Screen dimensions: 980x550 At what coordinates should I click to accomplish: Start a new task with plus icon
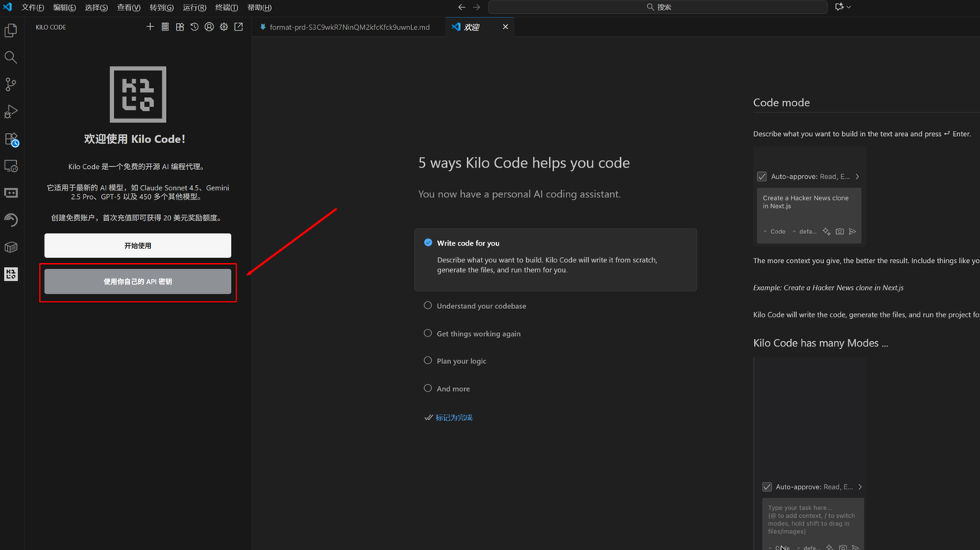pyautogui.click(x=150, y=27)
